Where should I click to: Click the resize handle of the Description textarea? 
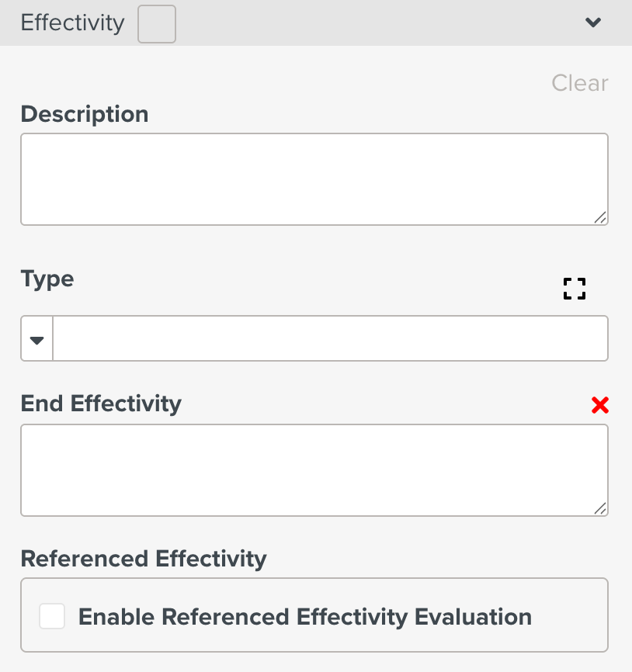pos(602,220)
